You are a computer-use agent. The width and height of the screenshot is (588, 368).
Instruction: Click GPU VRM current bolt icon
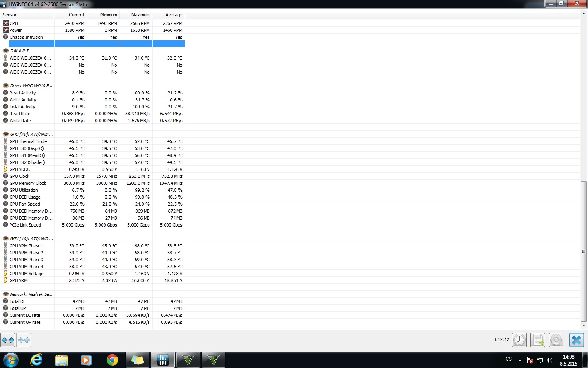[x=6, y=280]
